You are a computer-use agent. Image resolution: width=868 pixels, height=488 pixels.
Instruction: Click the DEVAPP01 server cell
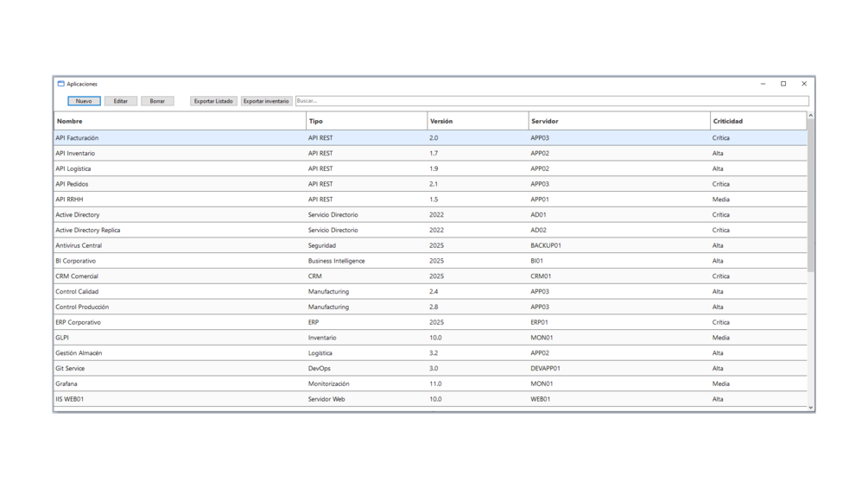(545, 368)
